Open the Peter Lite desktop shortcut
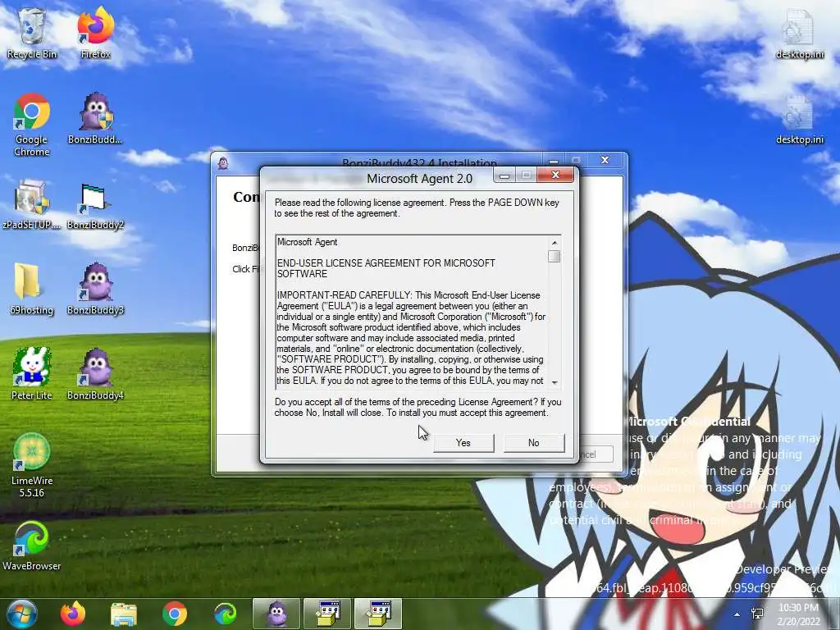The image size is (840, 630). point(32,374)
